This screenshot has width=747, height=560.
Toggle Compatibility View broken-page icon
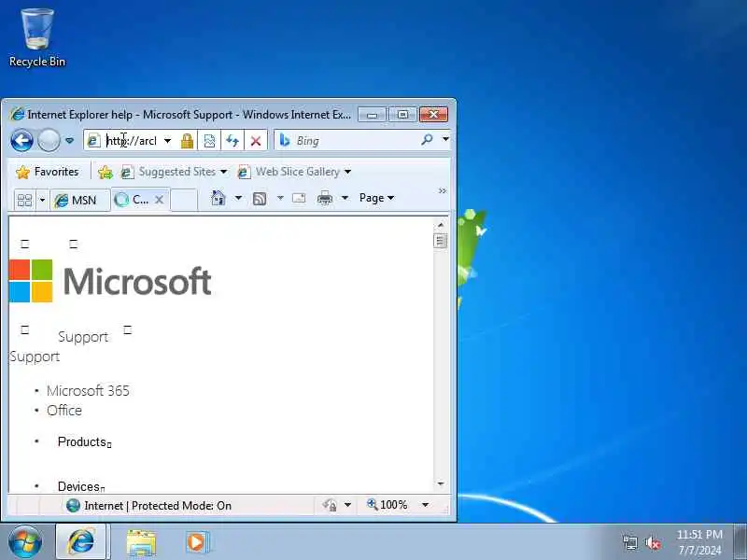coord(209,141)
